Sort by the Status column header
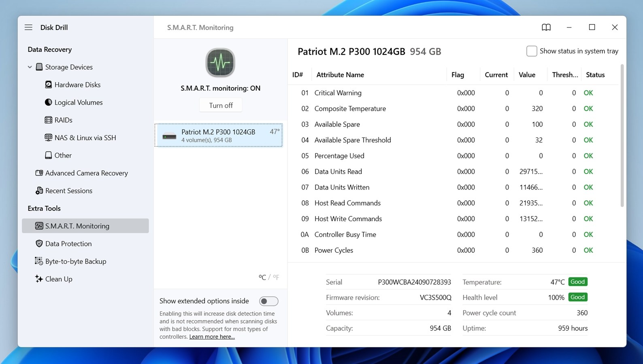643x364 pixels. coord(595,75)
